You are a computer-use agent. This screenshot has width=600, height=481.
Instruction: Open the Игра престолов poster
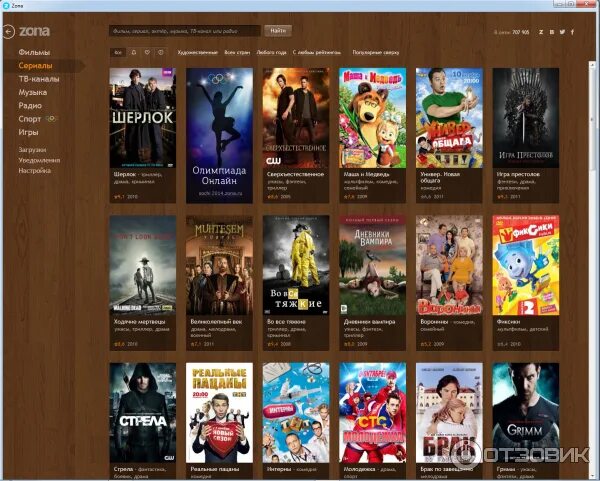tap(526, 118)
